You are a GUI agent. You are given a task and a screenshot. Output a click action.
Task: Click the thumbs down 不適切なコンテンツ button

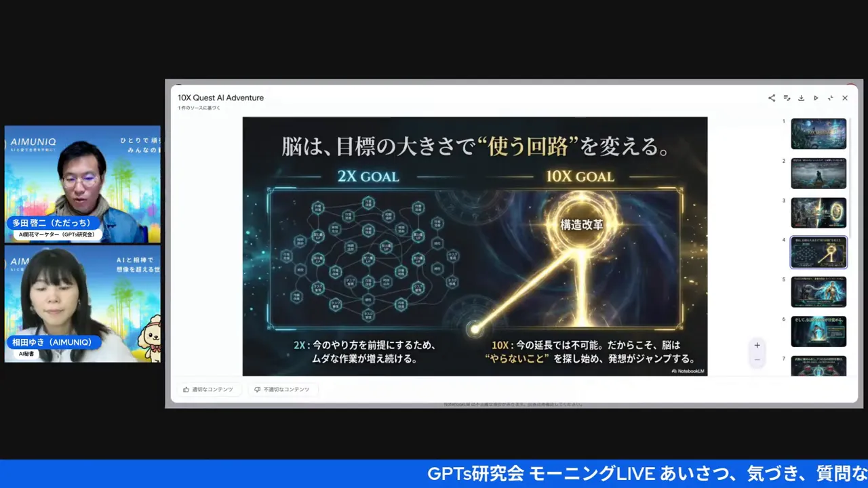coord(281,390)
